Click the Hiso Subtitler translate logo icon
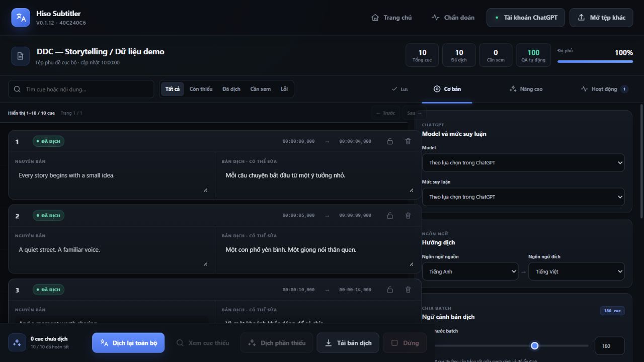644x362 pixels. 21,18
